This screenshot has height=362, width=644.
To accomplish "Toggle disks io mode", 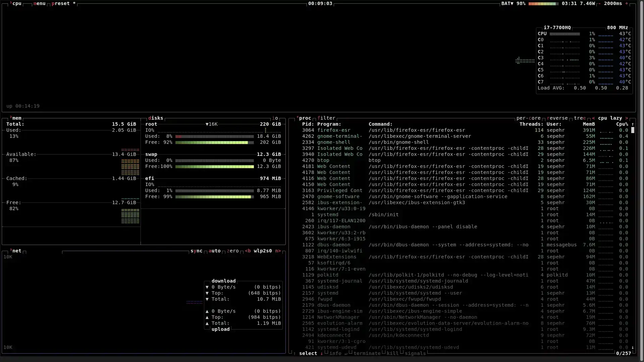I will 275,118.
